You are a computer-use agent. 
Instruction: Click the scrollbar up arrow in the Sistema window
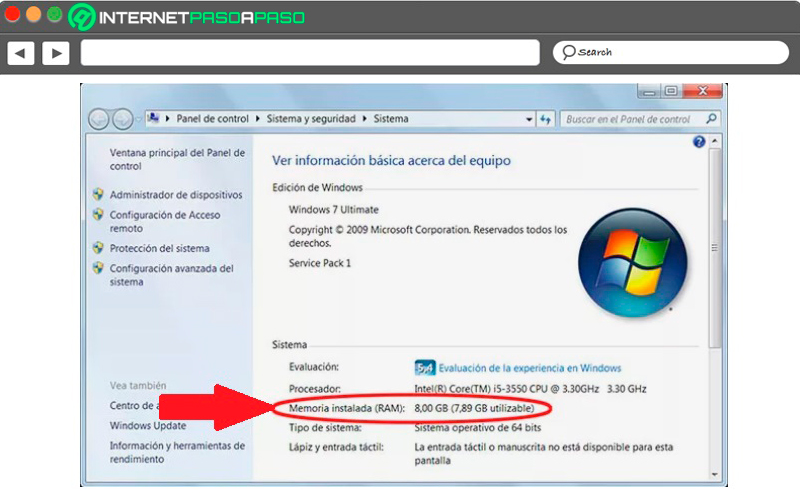[x=715, y=141]
